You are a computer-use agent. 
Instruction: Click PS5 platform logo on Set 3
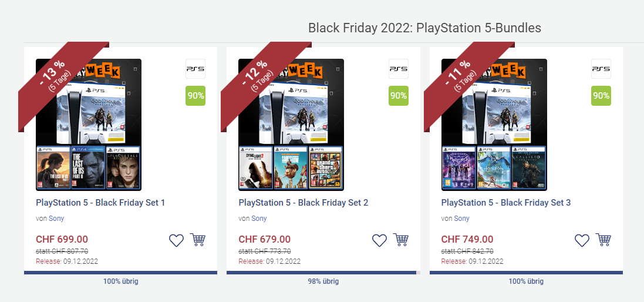coord(601,69)
